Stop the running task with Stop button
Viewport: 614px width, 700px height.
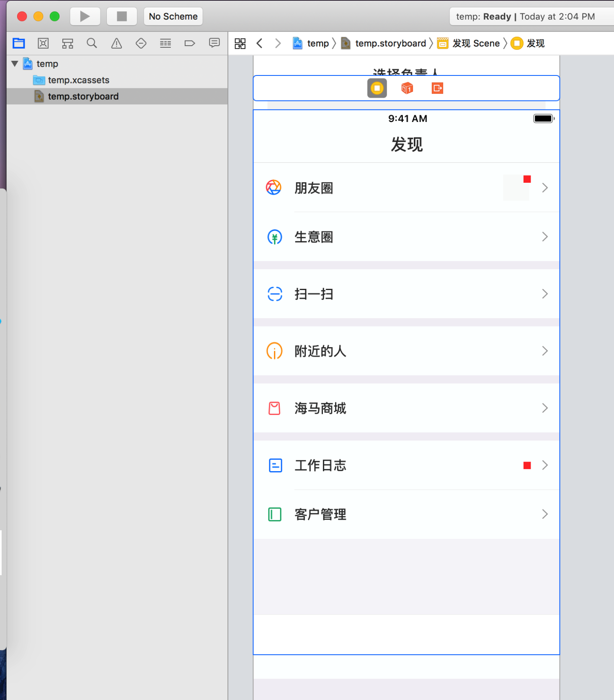pos(122,16)
